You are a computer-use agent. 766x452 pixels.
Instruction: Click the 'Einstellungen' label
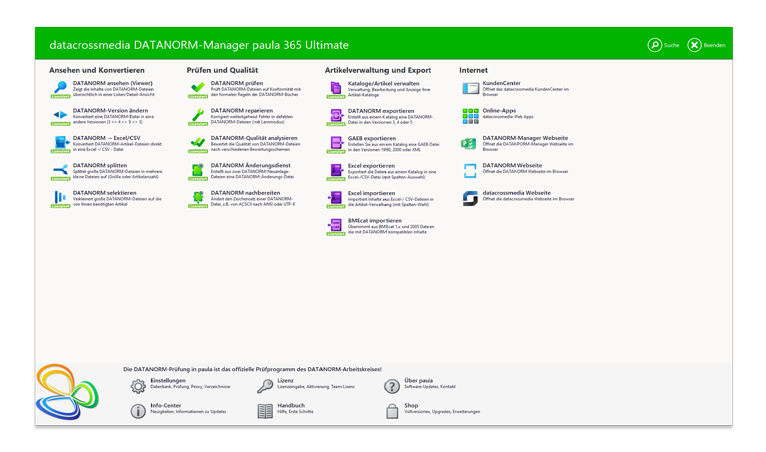coord(168,380)
